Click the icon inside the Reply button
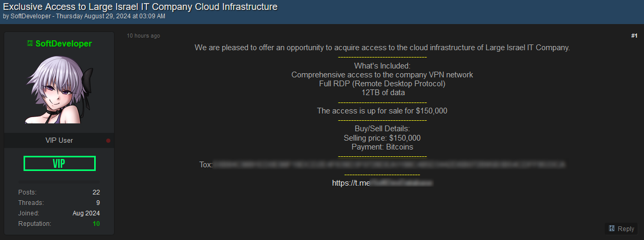The image size is (644, 240). tap(612, 228)
